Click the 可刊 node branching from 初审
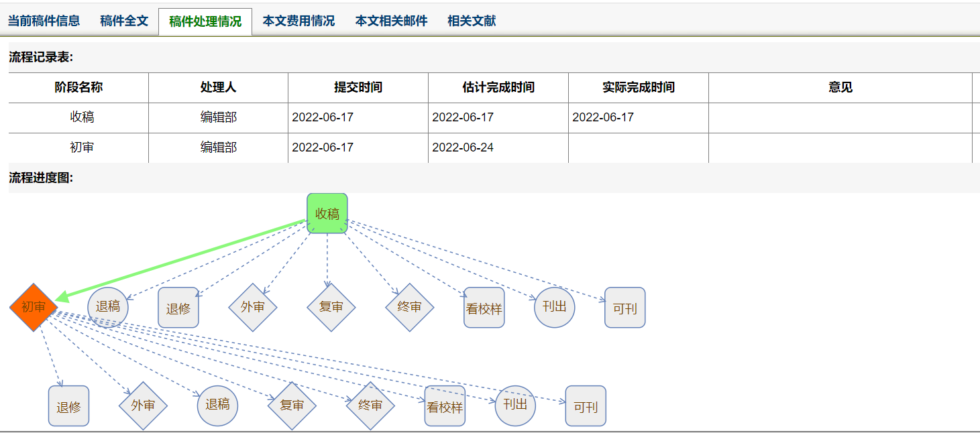This screenshot has width=980, height=433. click(x=586, y=406)
